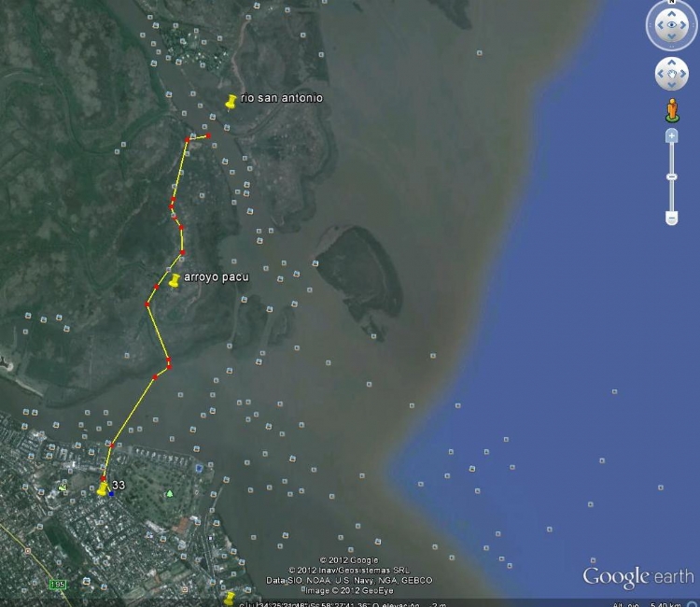Click look-left arrow on the look joystick

click(660, 25)
